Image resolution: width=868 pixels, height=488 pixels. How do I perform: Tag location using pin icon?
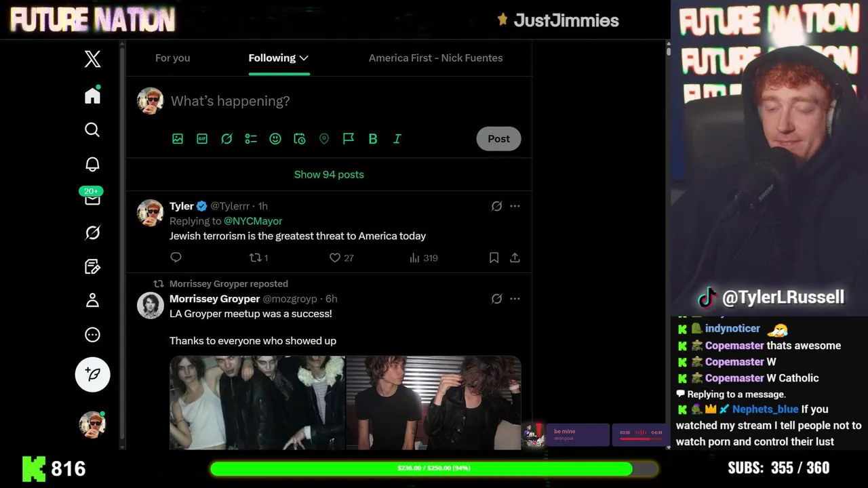click(324, 138)
